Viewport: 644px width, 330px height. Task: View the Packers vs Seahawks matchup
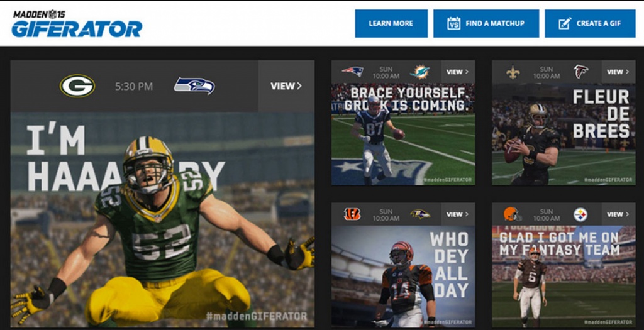coord(286,85)
